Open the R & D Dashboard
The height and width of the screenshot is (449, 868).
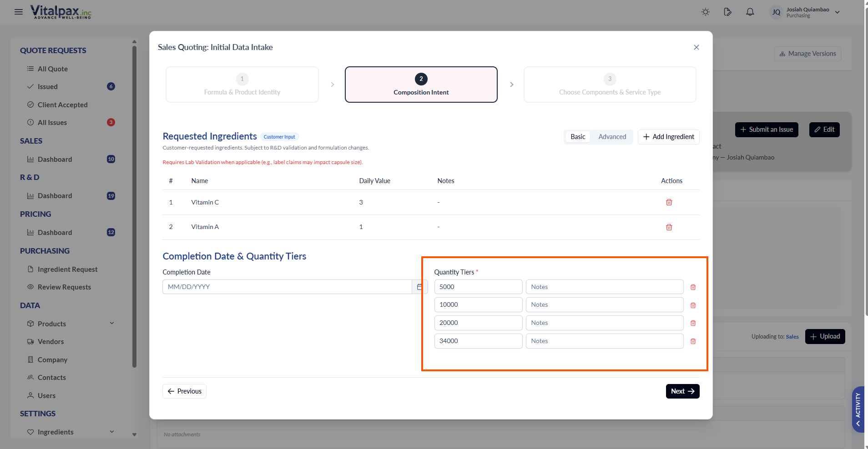(71, 195)
